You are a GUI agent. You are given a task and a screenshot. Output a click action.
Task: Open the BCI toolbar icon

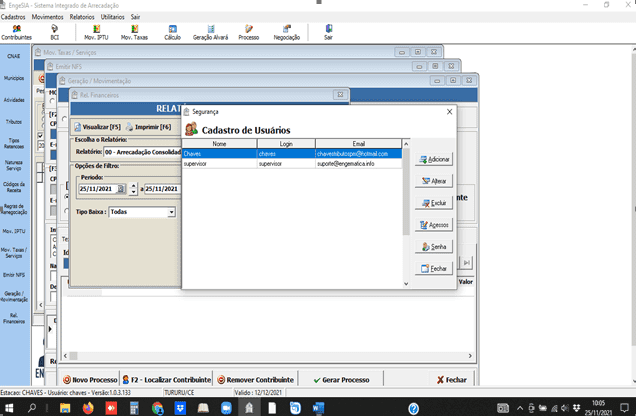pos(54,32)
